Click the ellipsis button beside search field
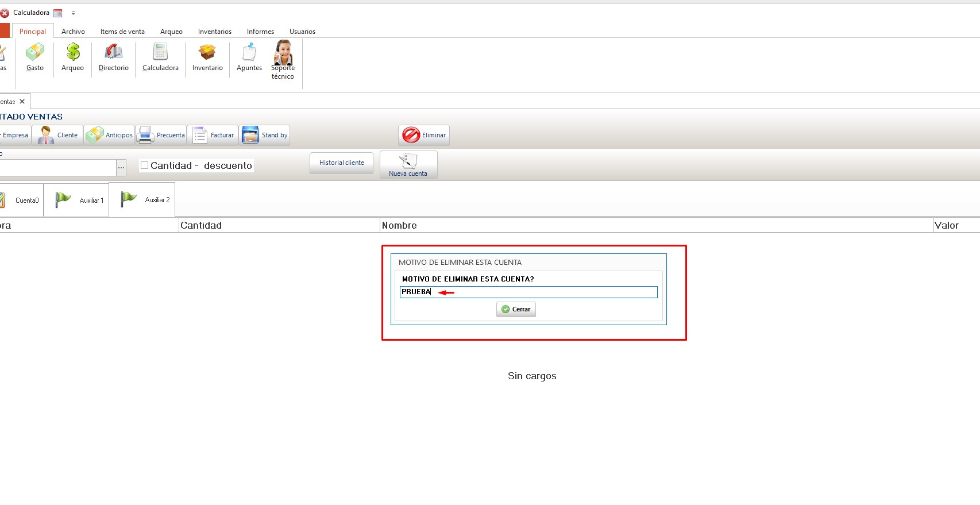 click(x=121, y=168)
